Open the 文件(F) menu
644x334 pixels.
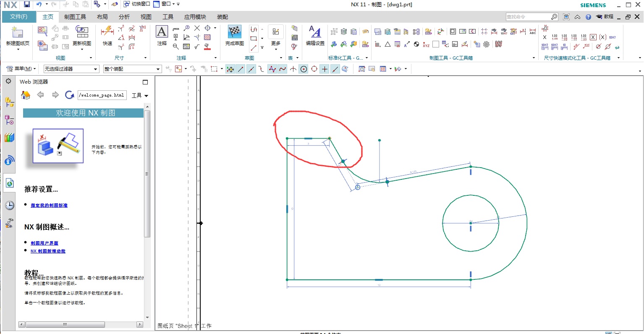pyautogui.click(x=18, y=16)
